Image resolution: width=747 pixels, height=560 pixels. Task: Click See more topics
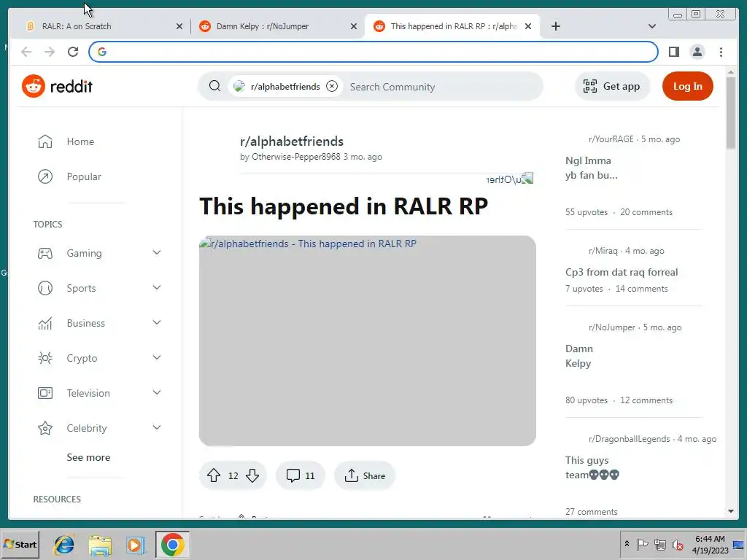[x=88, y=457]
